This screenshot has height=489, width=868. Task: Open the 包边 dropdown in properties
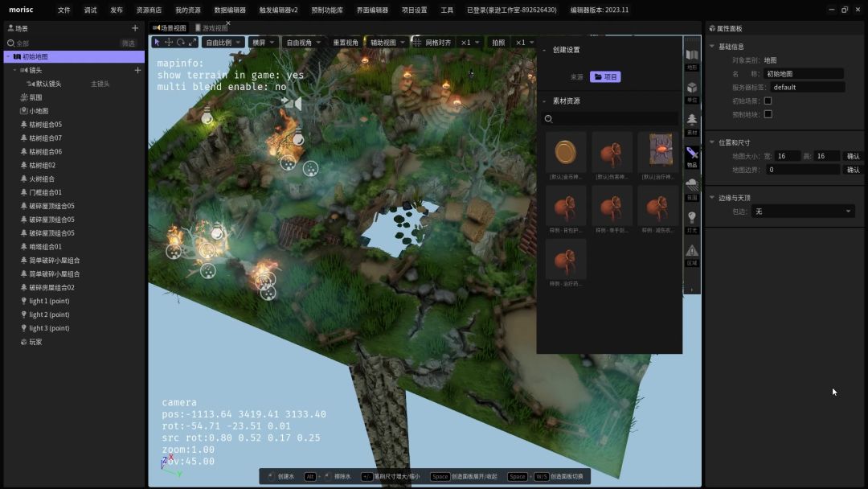click(x=802, y=212)
